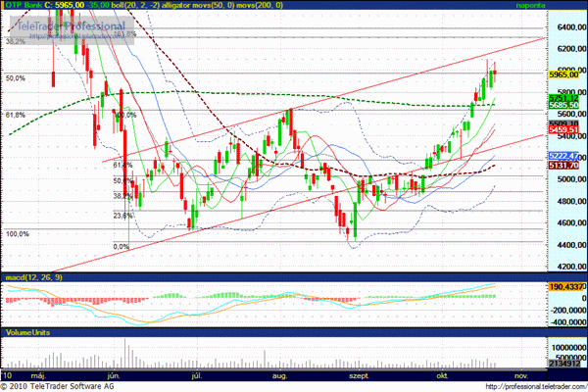The width and height of the screenshot is (588, 392).
Task: Click the szept. marker on time axis
Action: coord(359,374)
